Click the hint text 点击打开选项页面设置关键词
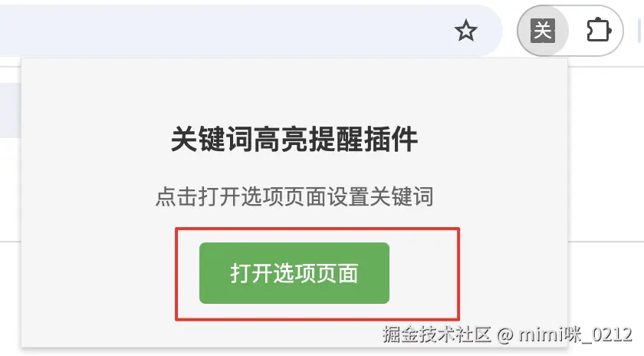Image resolution: width=644 pixels, height=356 pixels. click(x=294, y=196)
